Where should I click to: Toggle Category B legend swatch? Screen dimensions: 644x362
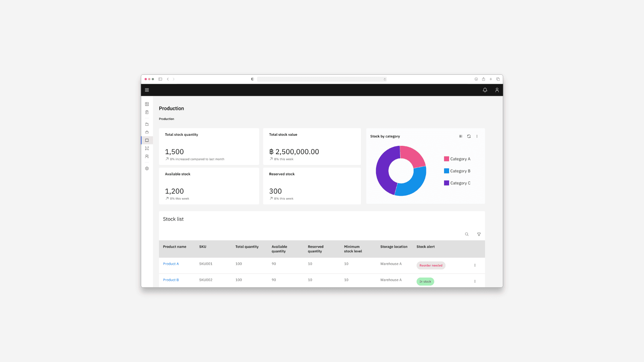pyautogui.click(x=446, y=171)
